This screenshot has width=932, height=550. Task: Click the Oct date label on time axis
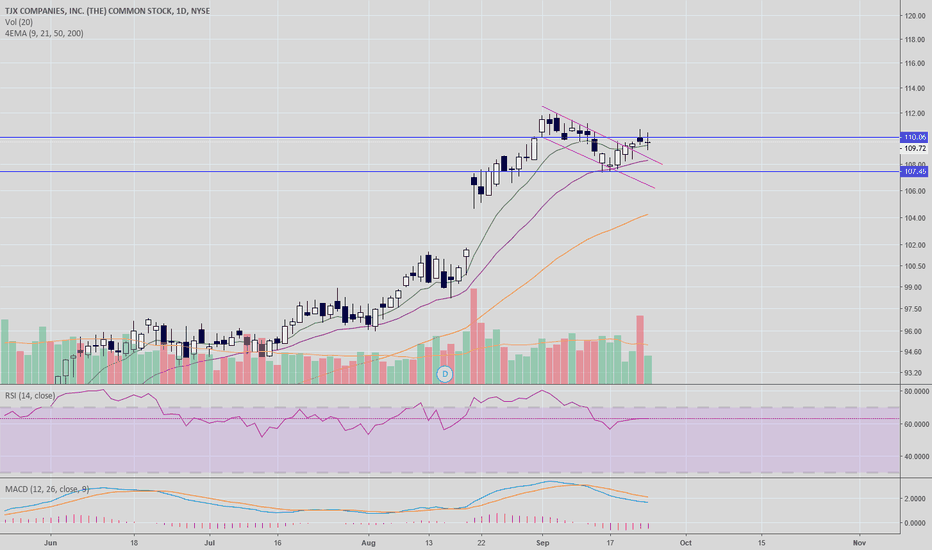pos(685,543)
